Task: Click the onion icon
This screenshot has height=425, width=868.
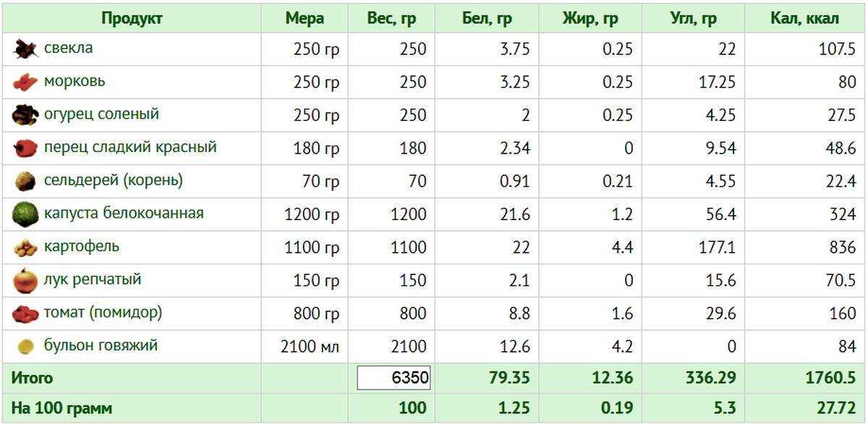Action: pos(25,280)
